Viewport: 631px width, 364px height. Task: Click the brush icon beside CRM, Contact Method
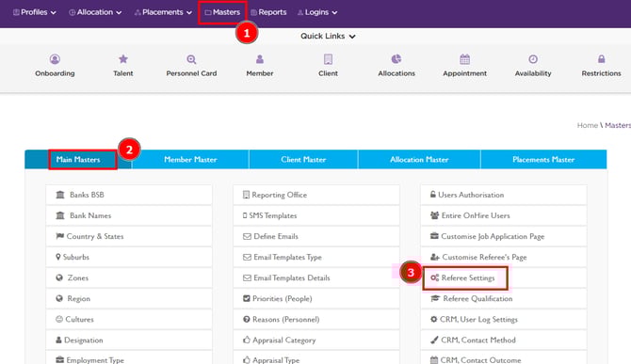[434, 340]
